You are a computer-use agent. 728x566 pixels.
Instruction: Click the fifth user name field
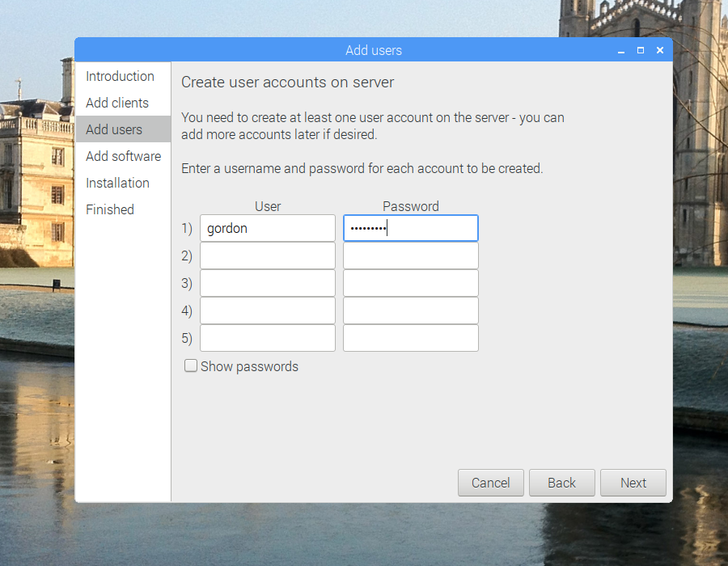click(268, 338)
